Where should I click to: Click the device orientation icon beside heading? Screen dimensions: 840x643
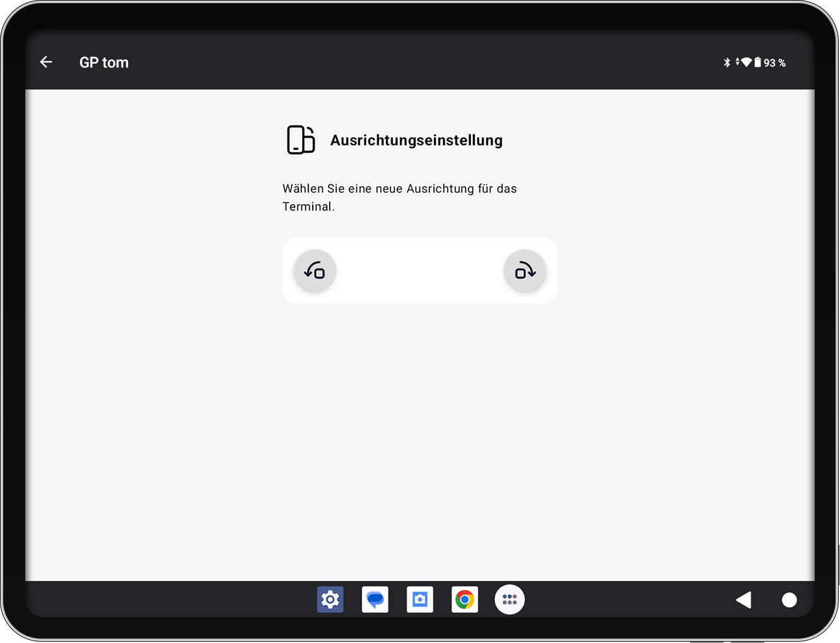(x=301, y=140)
